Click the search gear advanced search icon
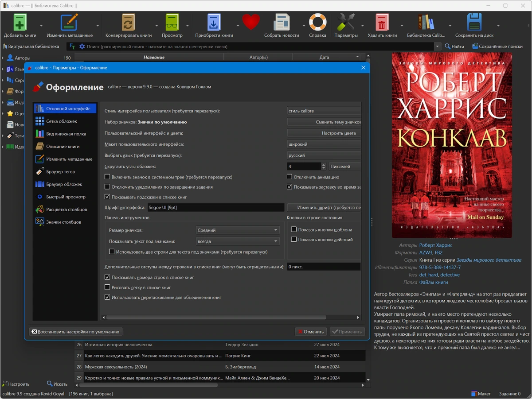 [x=82, y=46]
